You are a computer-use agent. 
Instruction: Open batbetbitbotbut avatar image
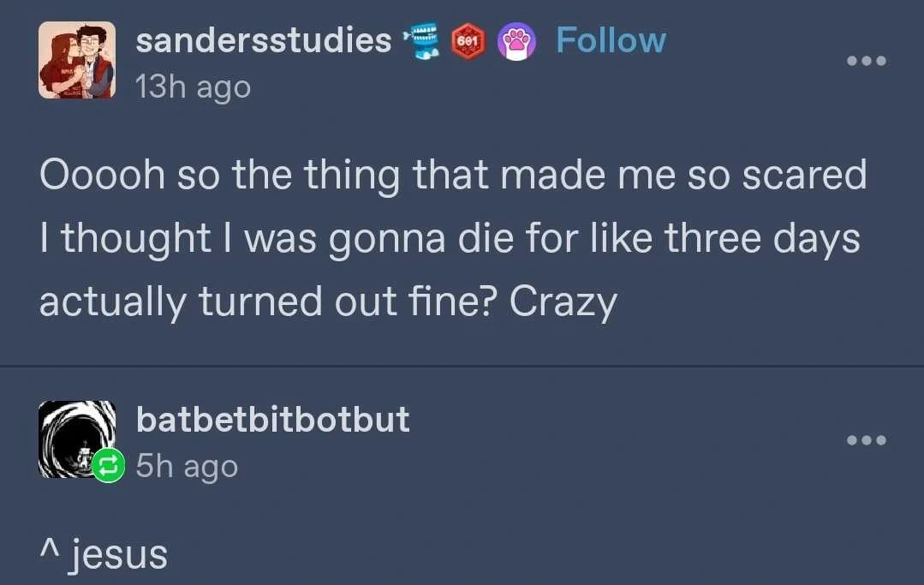(x=76, y=439)
